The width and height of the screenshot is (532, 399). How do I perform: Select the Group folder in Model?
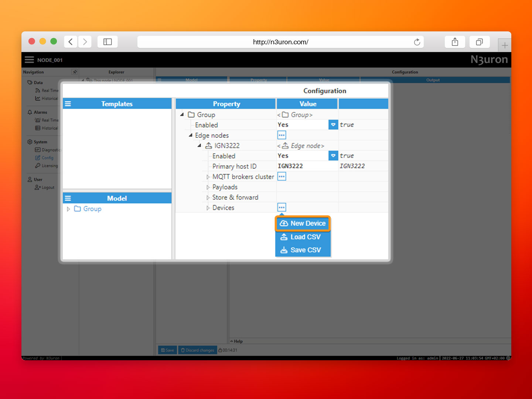pyautogui.click(x=88, y=209)
